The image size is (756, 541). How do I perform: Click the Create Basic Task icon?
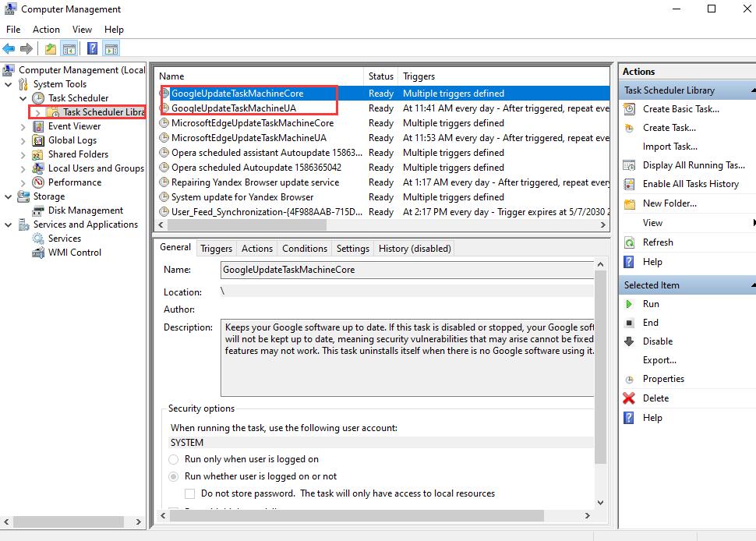pos(629,109)
